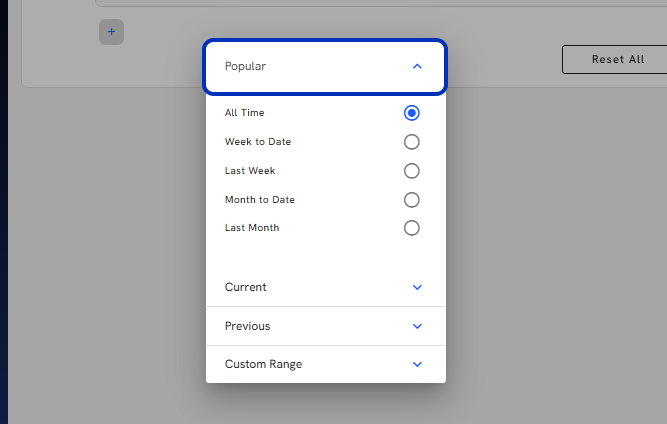Click the All Time label text
The width and height of the screenshot is (667, 424).
[x=245, y=113]
